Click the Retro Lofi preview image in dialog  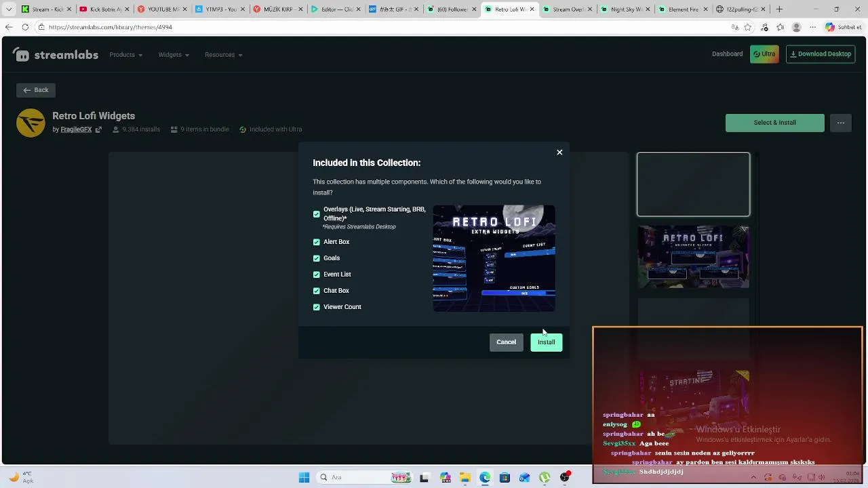click(494, 258)
